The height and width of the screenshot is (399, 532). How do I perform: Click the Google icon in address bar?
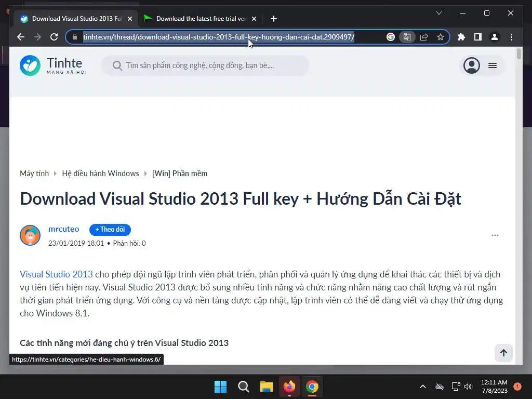pyautogui.click(x=391, y=37)
